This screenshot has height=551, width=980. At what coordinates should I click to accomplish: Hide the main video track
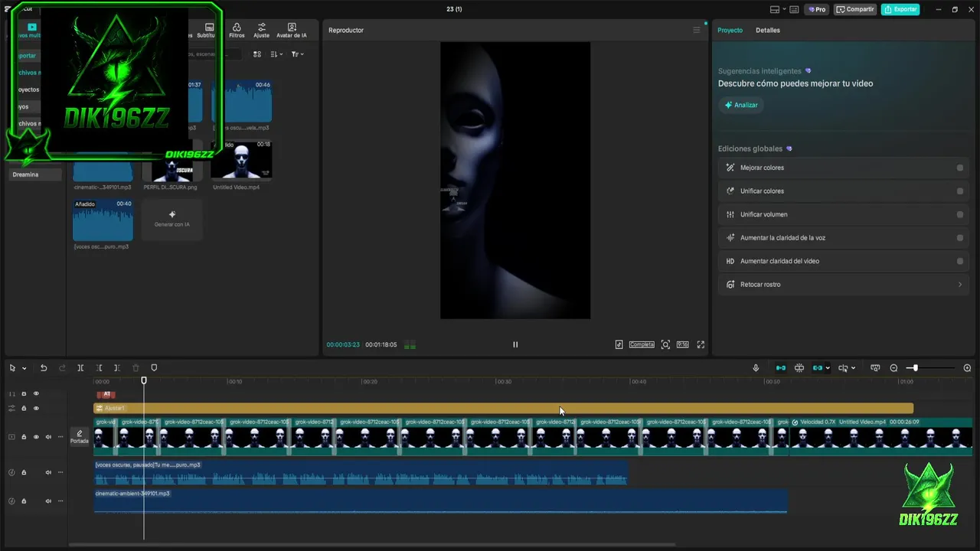click(x=36, y=437)
